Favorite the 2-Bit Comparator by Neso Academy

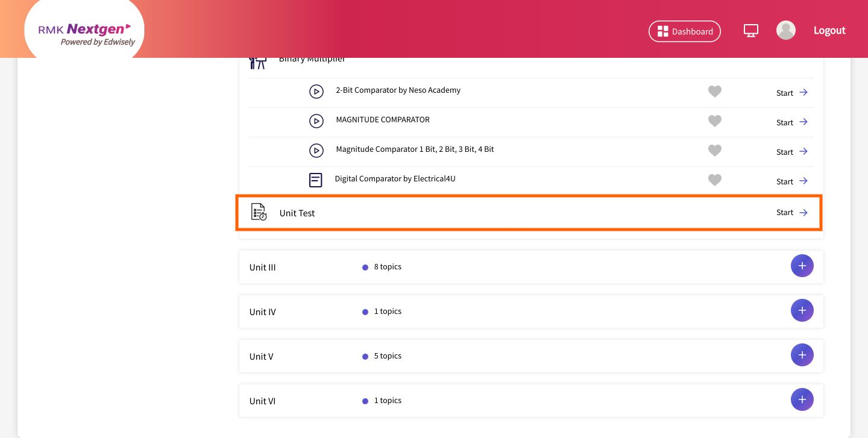pos(714,92)
